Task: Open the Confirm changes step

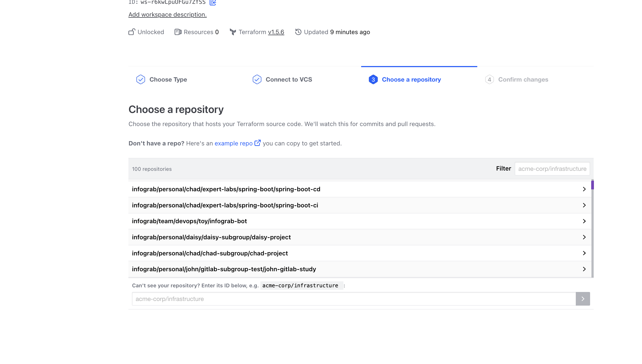Action: pos(523,79)
